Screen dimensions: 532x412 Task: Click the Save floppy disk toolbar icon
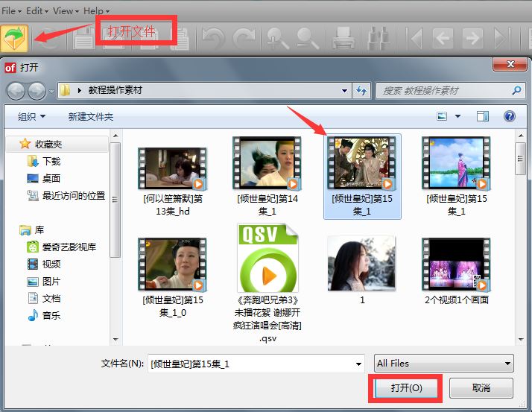(84, 38)
